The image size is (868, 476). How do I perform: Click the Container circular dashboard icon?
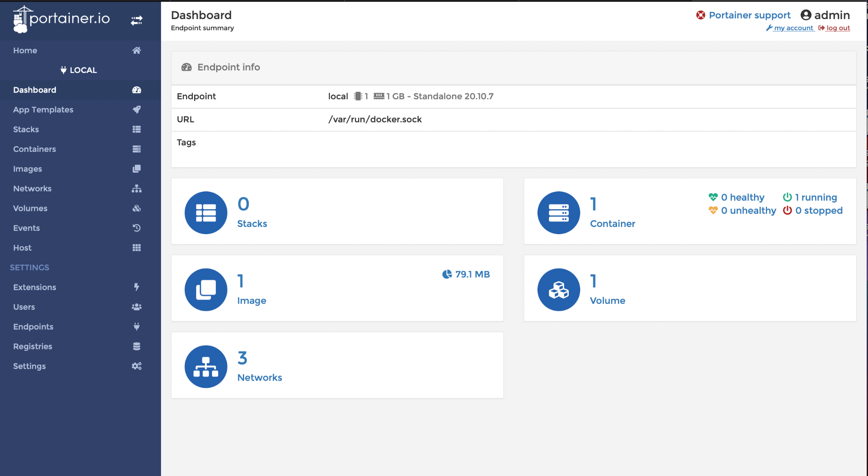point(559,213)
